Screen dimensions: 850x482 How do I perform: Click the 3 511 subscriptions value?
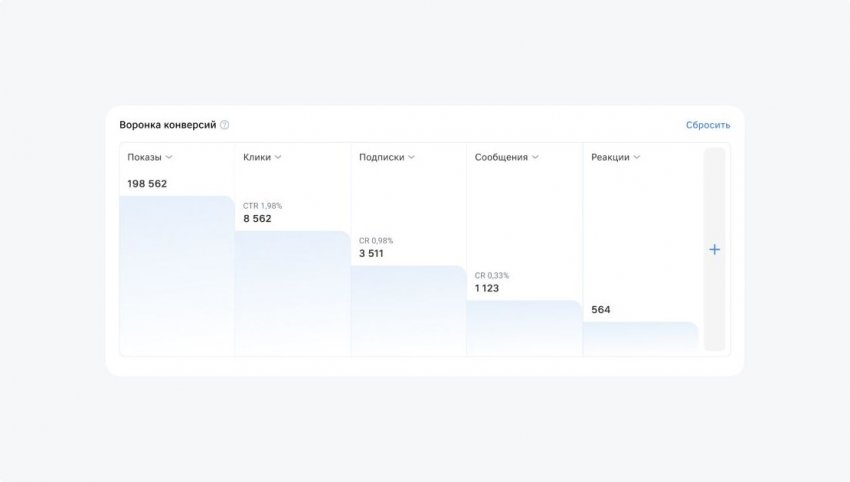pyautogui.click(x=373, y=254)
